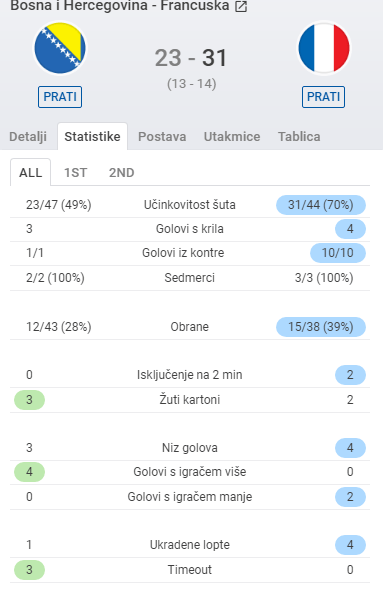This screenshot has width=383, height=605.
Task: Click the 23 - 31 final score
Action: [x=191, y=58]
